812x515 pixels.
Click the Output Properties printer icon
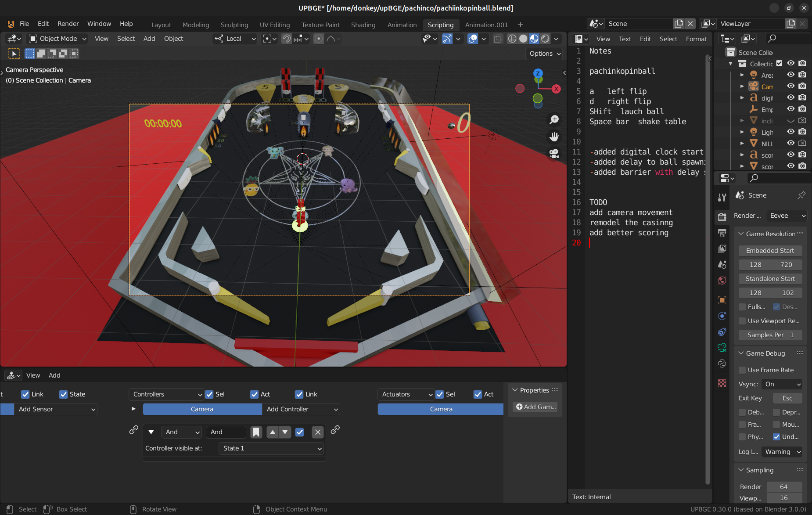[722, 232]
